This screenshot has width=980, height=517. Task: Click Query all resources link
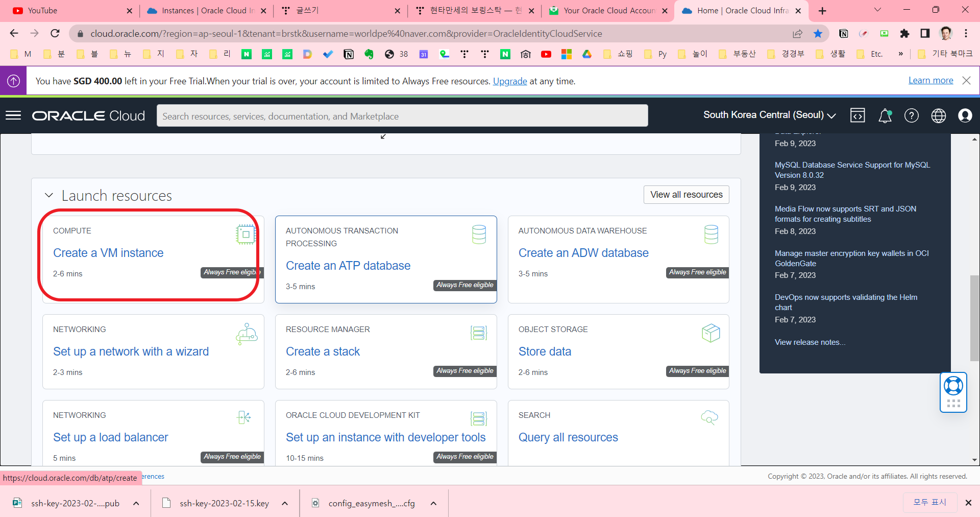tap(568, 437)
